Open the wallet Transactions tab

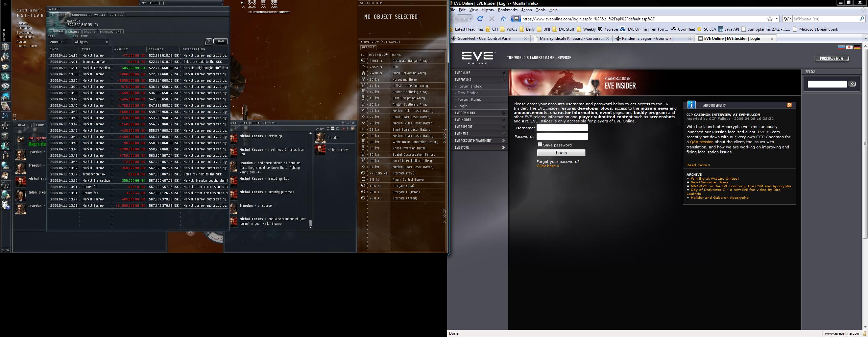coord(110,32)
